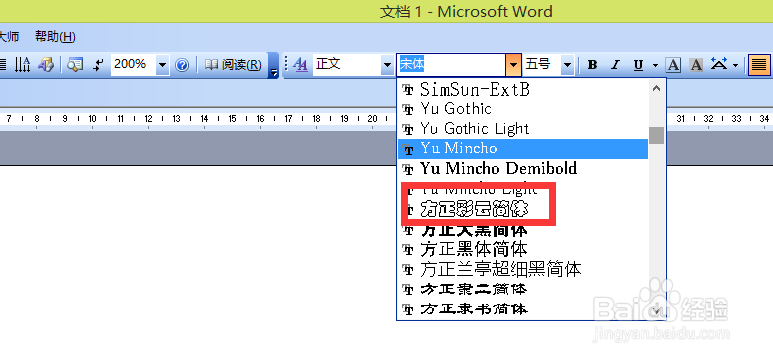Apply character shading icon

click(696, 65)
